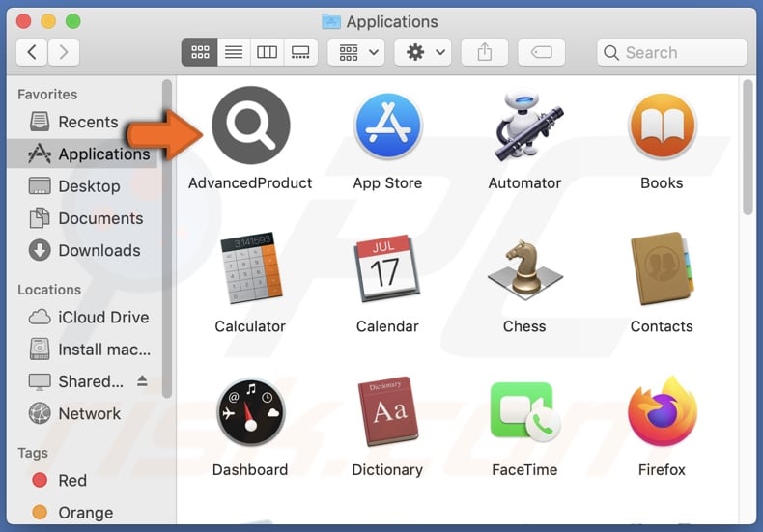This screenshot has height=532, width=763.
Task: Click the Calendar name label
Action: click(x=387, y=326)
